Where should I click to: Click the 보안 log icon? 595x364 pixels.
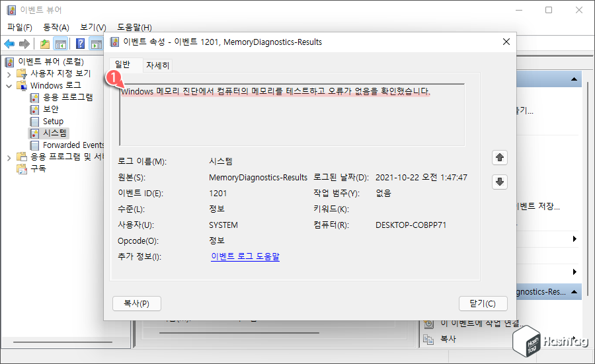[34, 110]
